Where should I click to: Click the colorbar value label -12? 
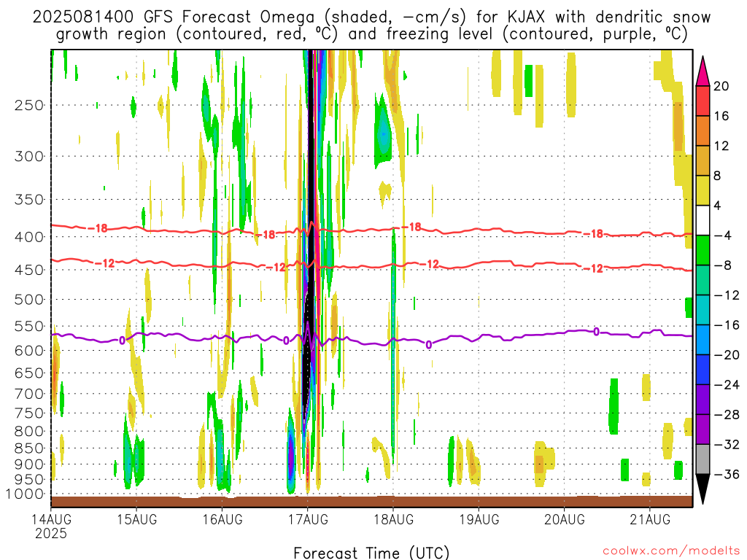(x=726, y=295)
